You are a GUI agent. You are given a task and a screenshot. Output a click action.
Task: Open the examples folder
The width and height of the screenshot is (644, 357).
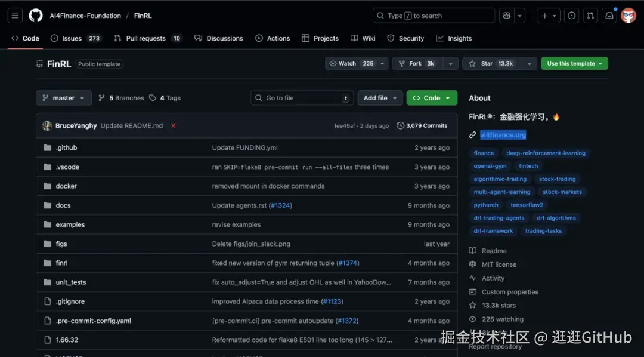[70, 224]
